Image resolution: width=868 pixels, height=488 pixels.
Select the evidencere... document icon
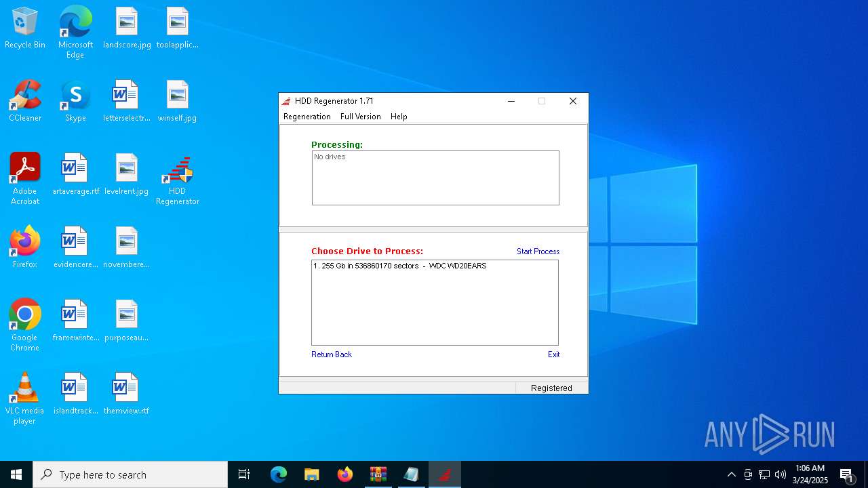[x=75, y=248]
